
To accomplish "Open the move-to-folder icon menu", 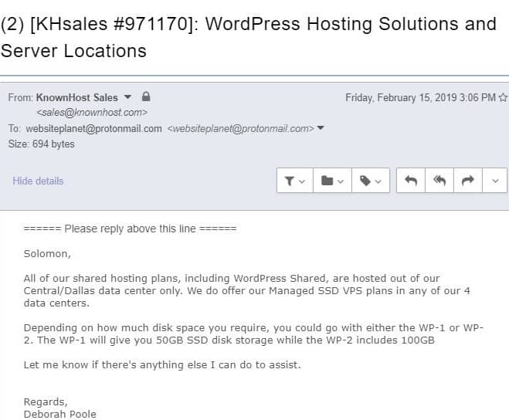I will tap(332, 181).
